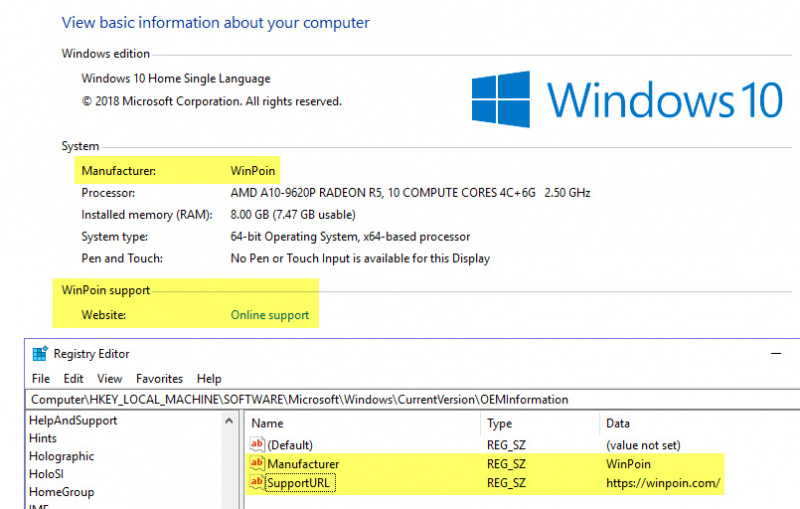Click the Manufacturer label in System info
800x509 pixels.
(118, 171)
